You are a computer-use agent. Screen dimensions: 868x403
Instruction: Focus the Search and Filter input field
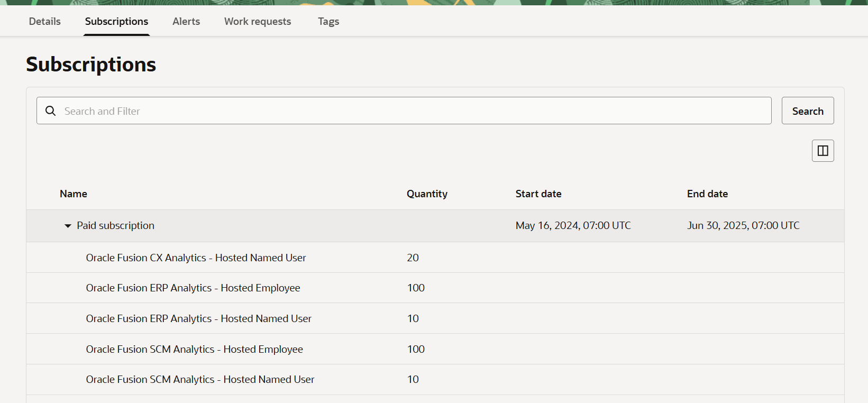click(404, 111)
